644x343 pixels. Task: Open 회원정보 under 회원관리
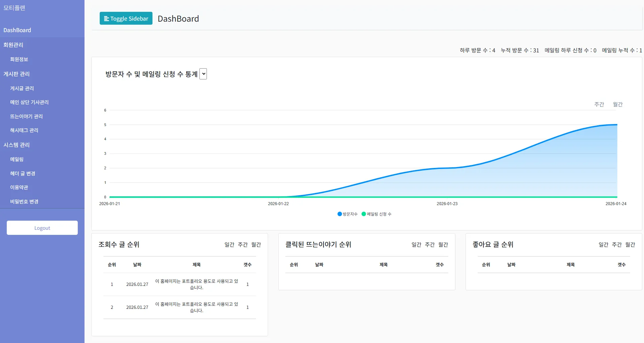point(19,59)
